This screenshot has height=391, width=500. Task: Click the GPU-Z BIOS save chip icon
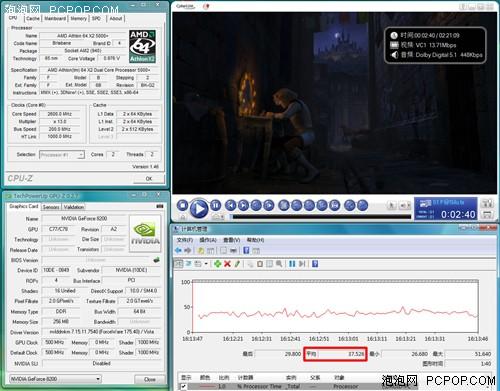[x=156, y=260]
